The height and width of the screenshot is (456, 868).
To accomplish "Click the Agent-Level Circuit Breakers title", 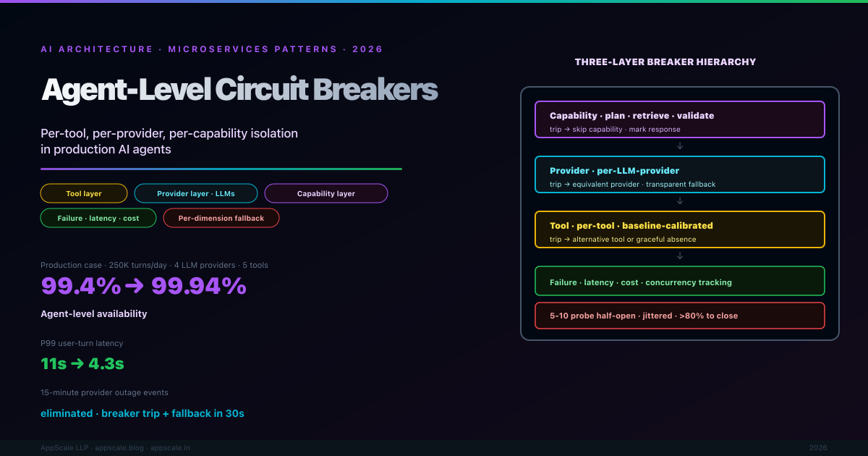I will tap(239, 90).
